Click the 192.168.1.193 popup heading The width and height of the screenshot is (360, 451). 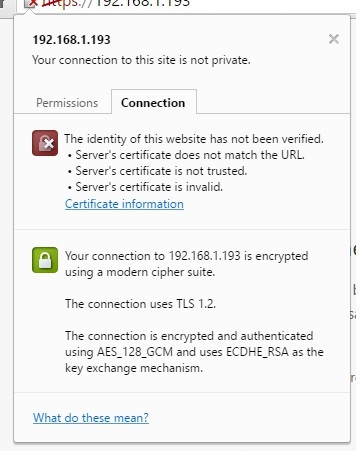point(71,40)
